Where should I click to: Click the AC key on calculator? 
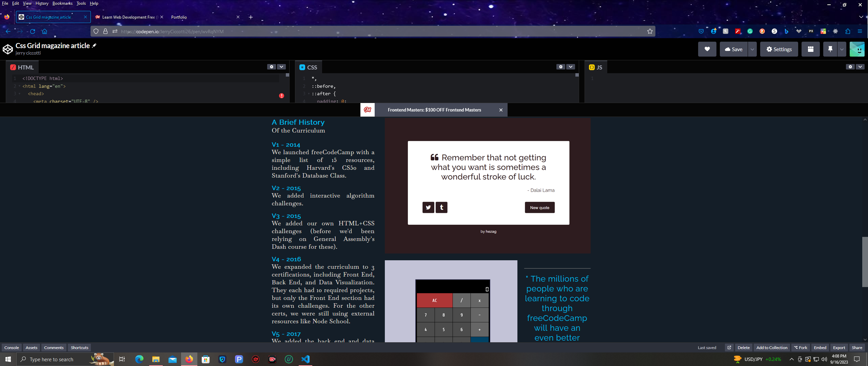point(434,300)
